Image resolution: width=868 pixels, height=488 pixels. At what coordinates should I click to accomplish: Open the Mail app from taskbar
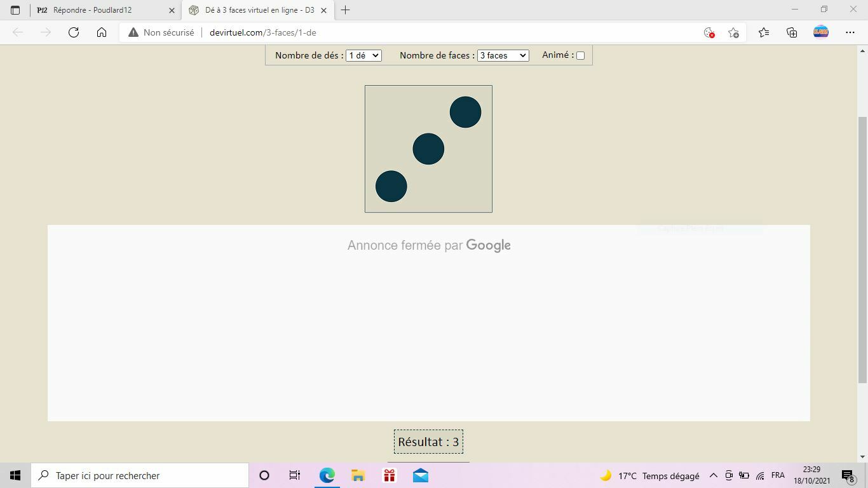point(420,475)
